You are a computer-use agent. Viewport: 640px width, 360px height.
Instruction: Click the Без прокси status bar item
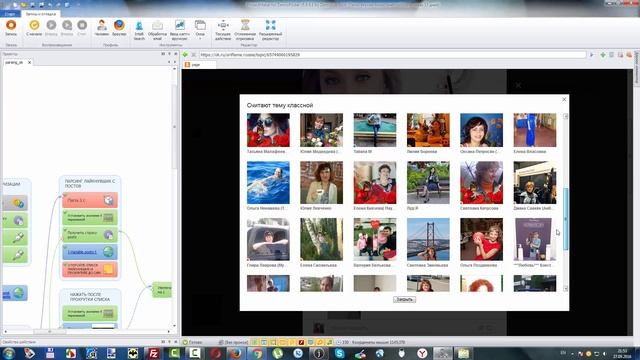pos(233,342)
